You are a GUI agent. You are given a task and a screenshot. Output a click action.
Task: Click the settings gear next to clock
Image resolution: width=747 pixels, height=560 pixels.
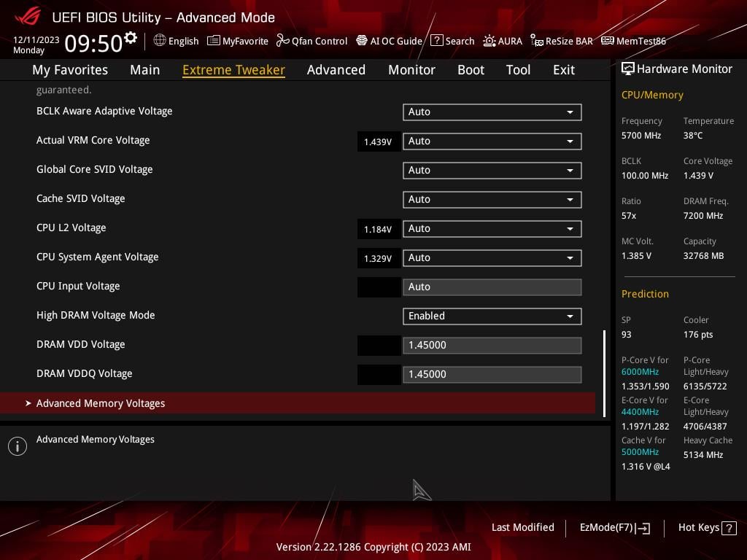click(131, 38)
